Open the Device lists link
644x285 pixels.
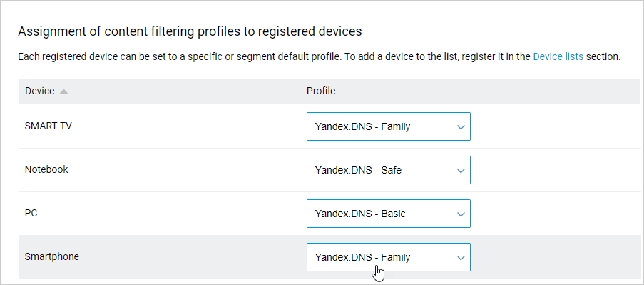point(558,56)
